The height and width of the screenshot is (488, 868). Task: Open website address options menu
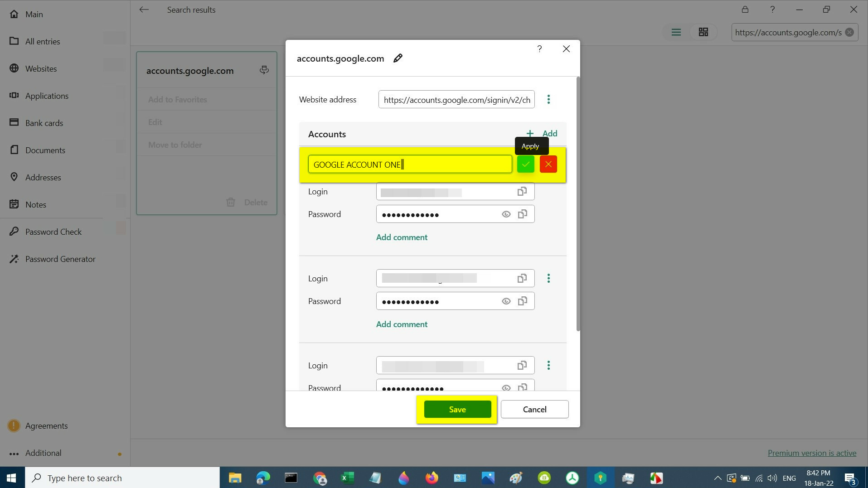[x=548, y=100]
